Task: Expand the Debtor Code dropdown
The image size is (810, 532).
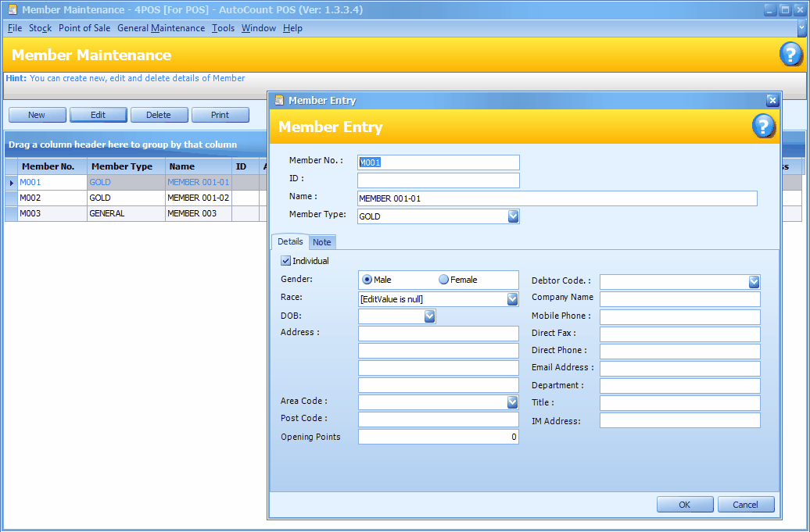Action: (754, 282)
